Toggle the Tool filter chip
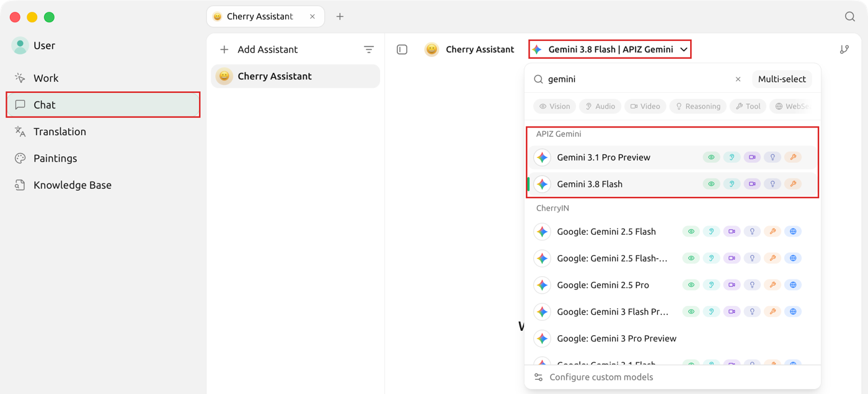The image size is (868, 394). pyautogui.click(x=748, y=107)
